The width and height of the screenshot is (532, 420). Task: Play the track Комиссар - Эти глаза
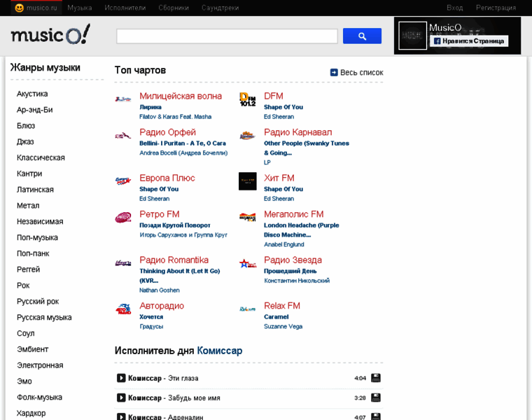[121, 378]
